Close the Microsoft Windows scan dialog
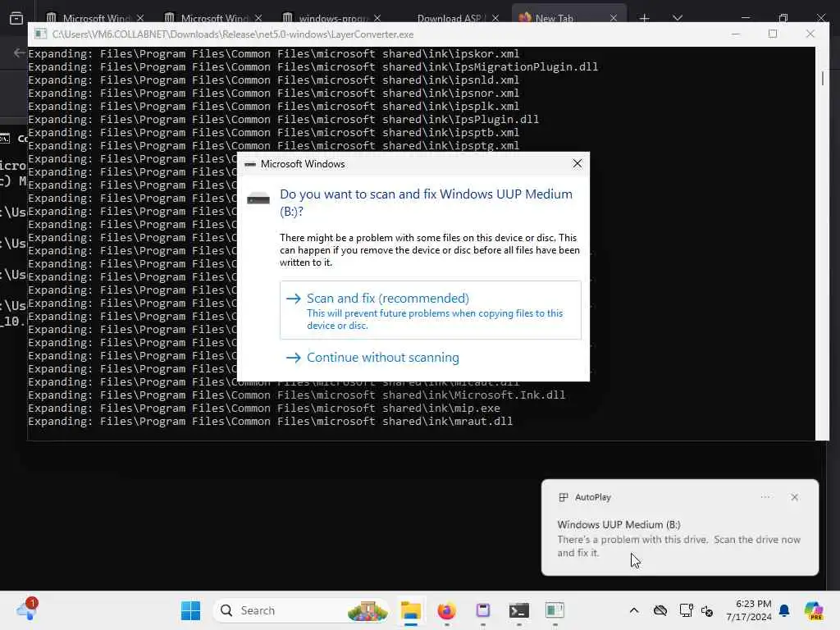Viewport: 840px width, 630px height. pyautogui.click(x=577, y=163)
